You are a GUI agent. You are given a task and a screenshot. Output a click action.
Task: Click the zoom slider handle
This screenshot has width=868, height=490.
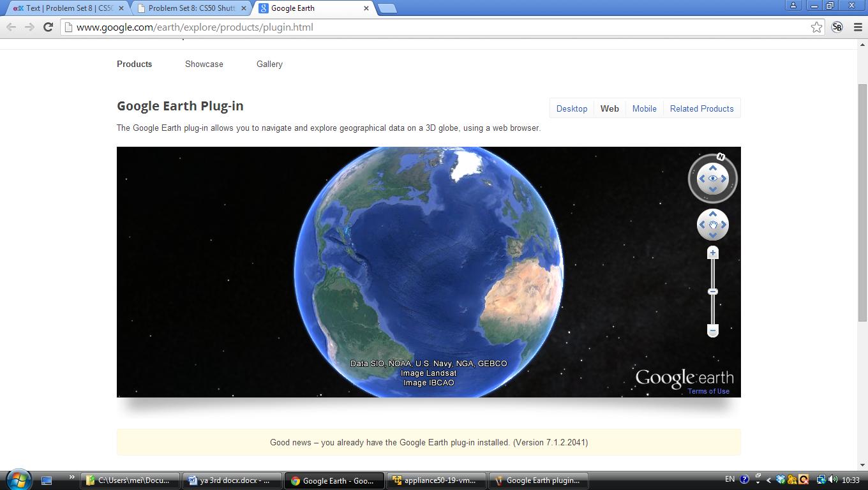(x=713, y=292)
